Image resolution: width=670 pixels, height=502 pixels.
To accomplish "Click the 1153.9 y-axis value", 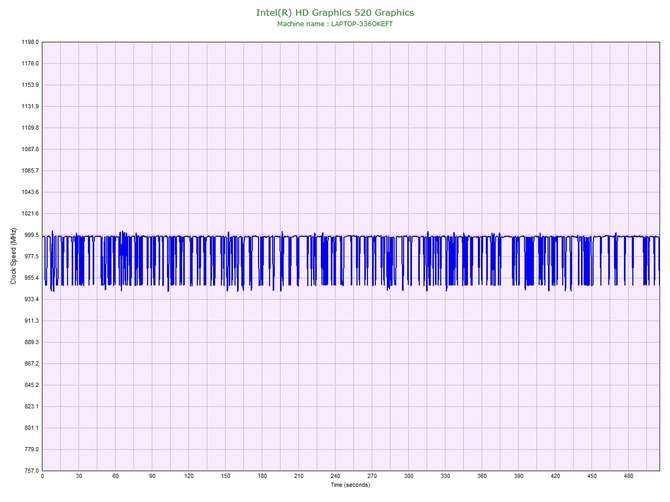I will pos(30,85).
